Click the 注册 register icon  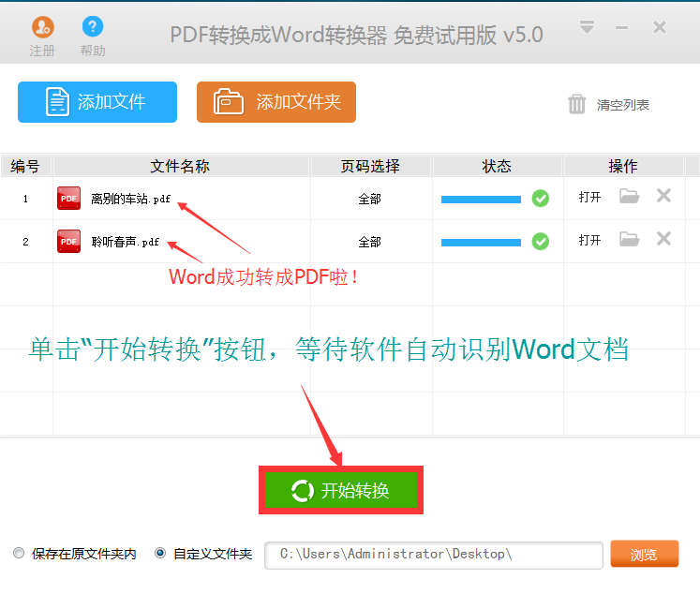43,27
